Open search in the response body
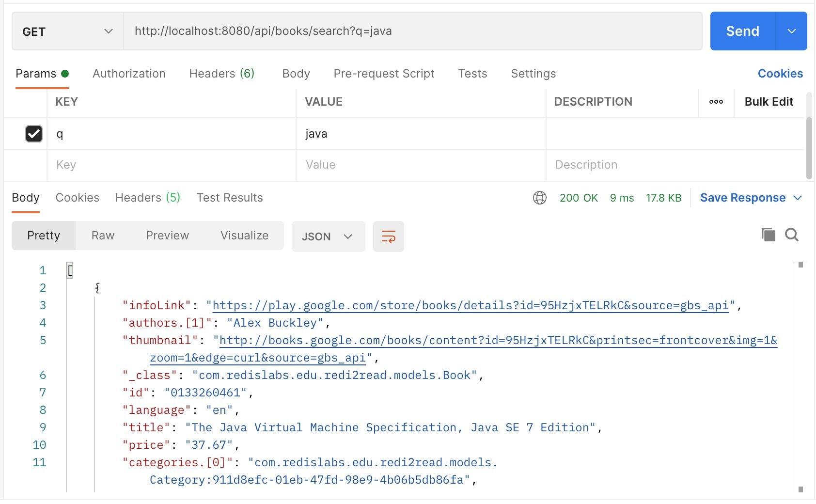Screen dimensions: 816x504 pos(792,235)
